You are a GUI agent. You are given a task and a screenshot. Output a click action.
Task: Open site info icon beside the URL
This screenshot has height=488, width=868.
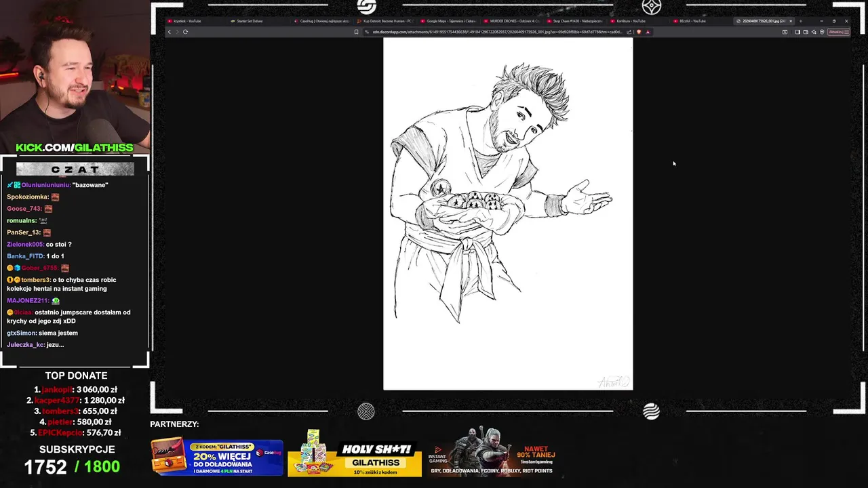367,32
